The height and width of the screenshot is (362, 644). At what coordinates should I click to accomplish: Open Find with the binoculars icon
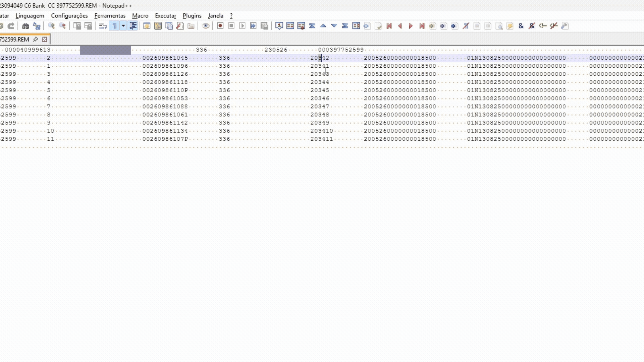(25, 26)
